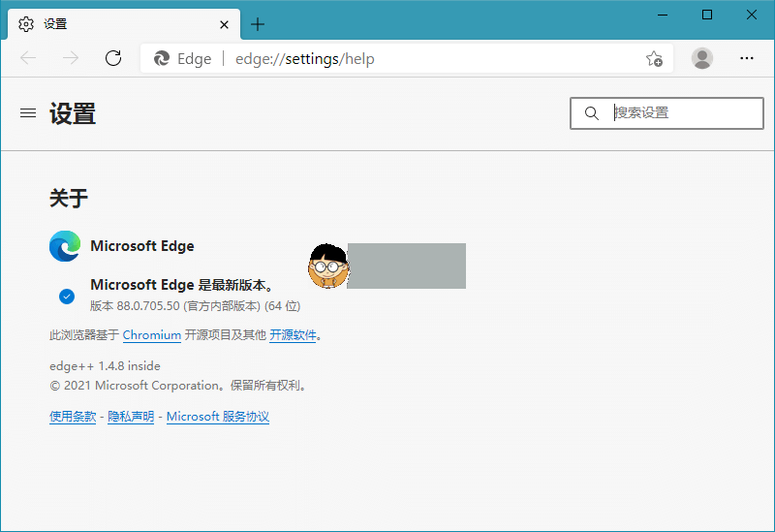
Task: Click the gear icon on the 设置 tab
Action: [26, 23]
